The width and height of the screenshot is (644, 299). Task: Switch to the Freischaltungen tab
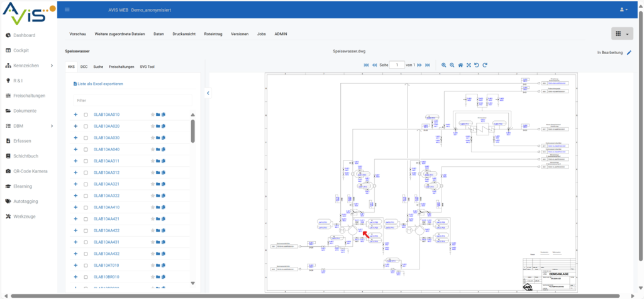121,66
